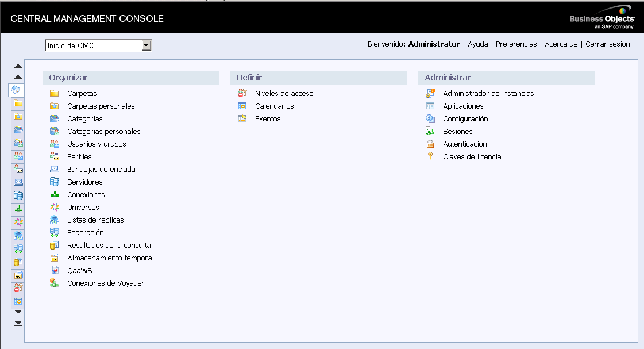Screen dimensions: 644x349
Task: Open the Ayuda help link
Action: 478,44
